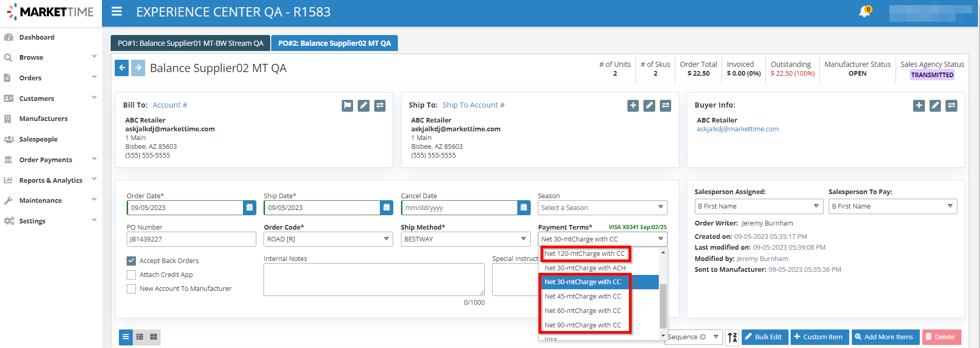Add a new Ship To address
Viewport: 980px width, 348px height.
634,106
